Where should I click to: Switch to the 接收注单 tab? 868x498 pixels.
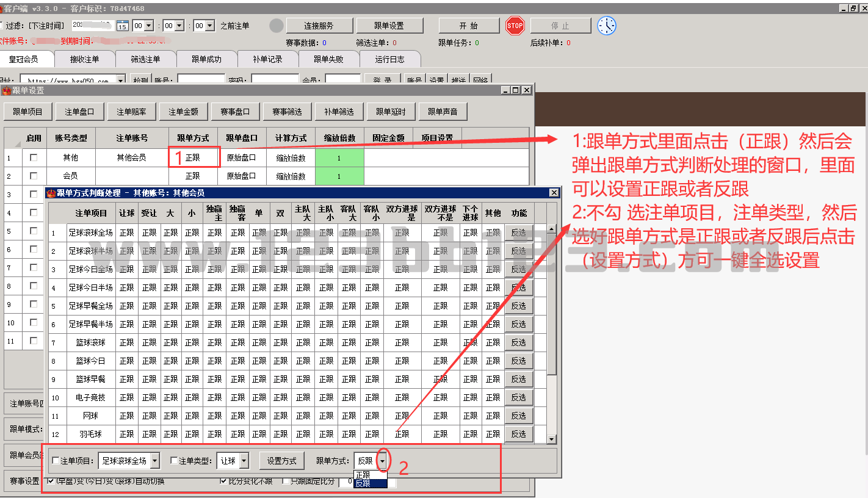click(x=84, y=59)
